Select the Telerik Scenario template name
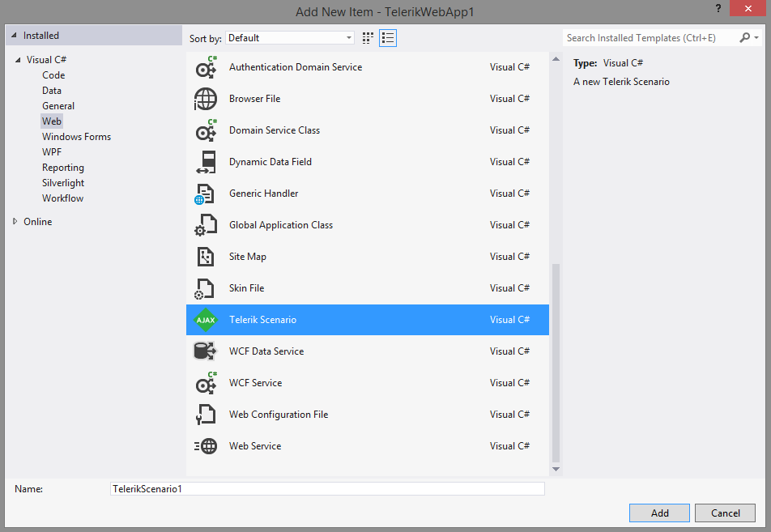771x532 pixels. pyautogui.click(x=262, y=320)
